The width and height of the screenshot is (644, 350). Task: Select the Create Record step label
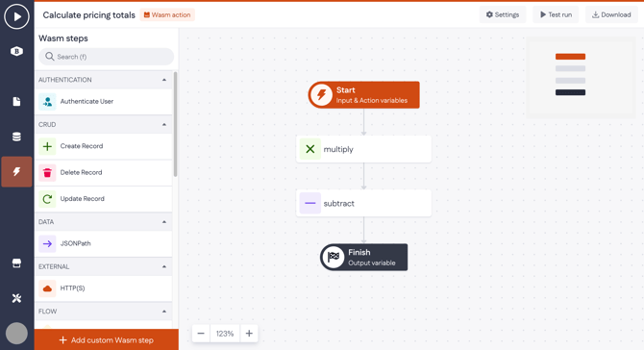(82, 146)
